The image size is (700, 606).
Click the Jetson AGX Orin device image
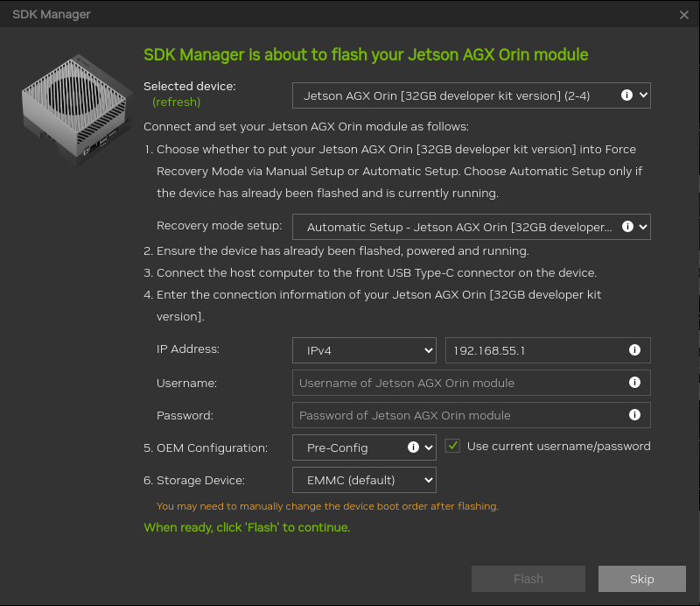click(77, 110)
